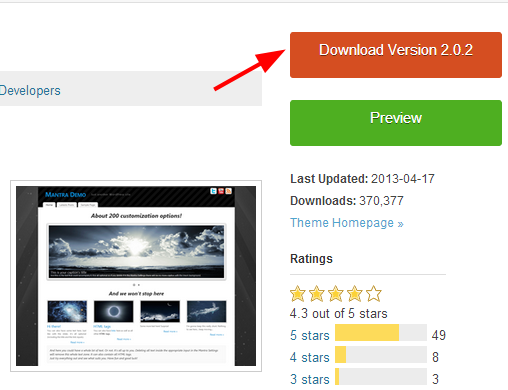Open the Theme Homepage link
This screenshot has width=508, height=390.
coord(347,223)
